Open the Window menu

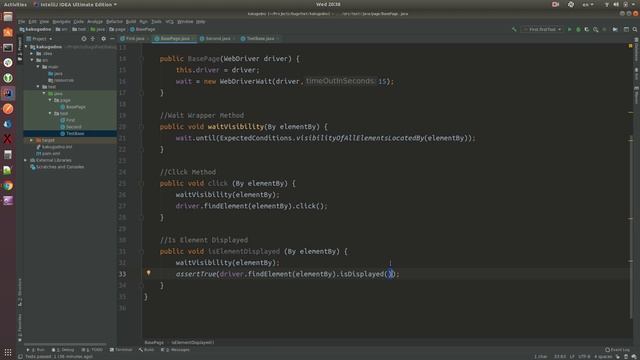click(185, 21)
